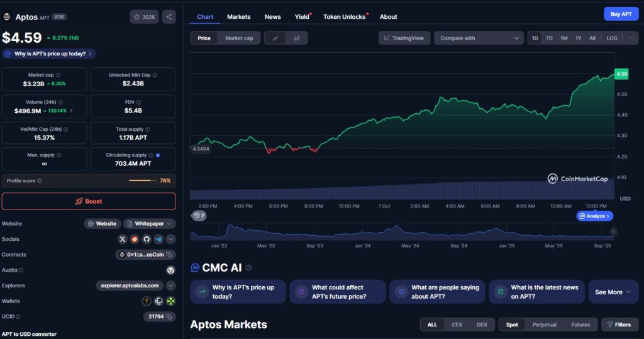Open Why is APT's price up today pill
Image resolution: width=644 pixels, height=339 pixels.
coord(49,54)
